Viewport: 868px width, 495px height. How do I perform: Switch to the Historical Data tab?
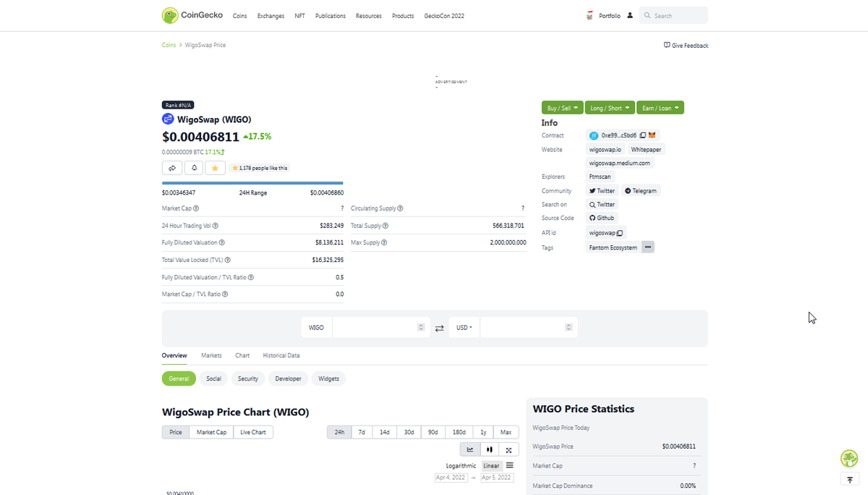pyautogui.click(x=281, y=355)
